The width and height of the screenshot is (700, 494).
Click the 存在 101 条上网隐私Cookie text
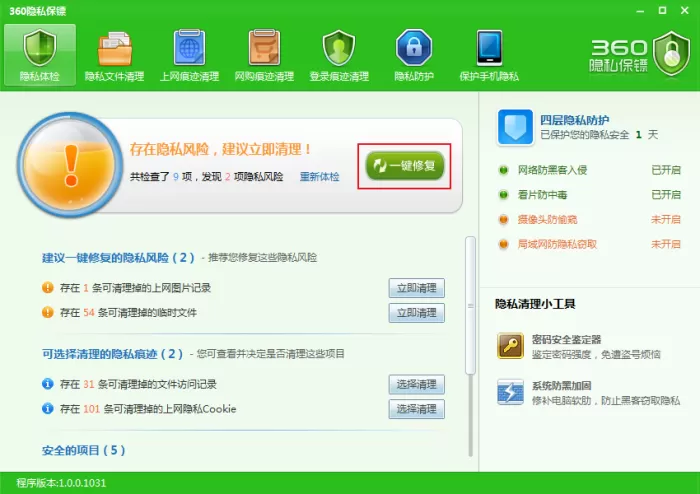[x=148, y=409]
